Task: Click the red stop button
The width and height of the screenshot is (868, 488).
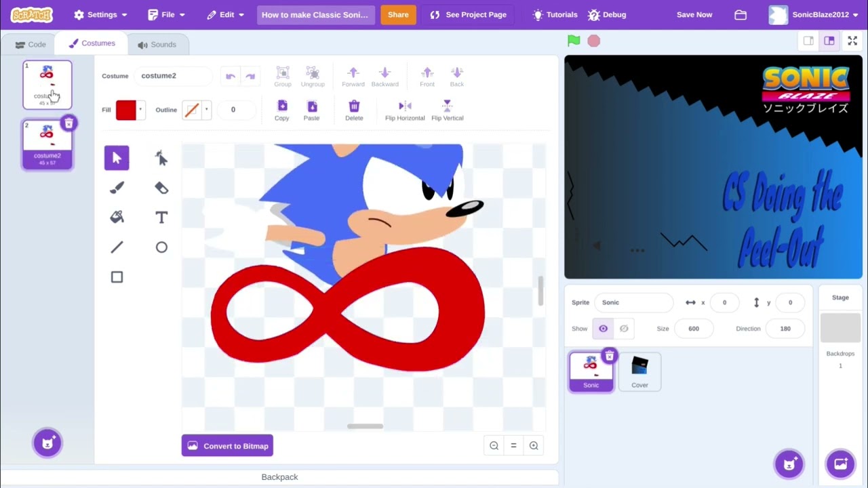Action: click(x=593, y=41)
